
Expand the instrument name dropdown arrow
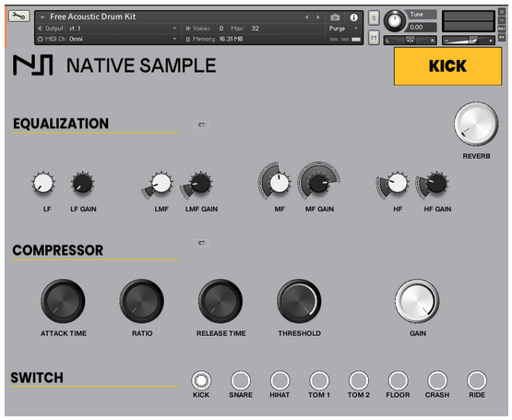click(x=42, y=17)
